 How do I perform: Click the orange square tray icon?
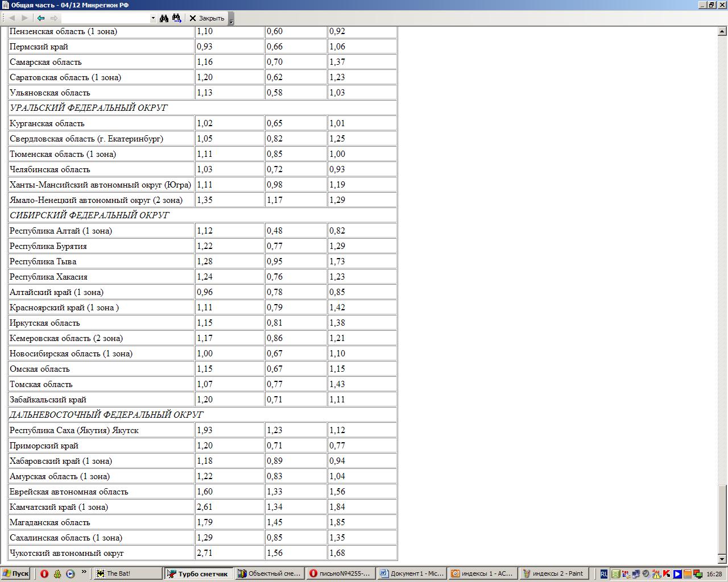[x=687, y=574]
